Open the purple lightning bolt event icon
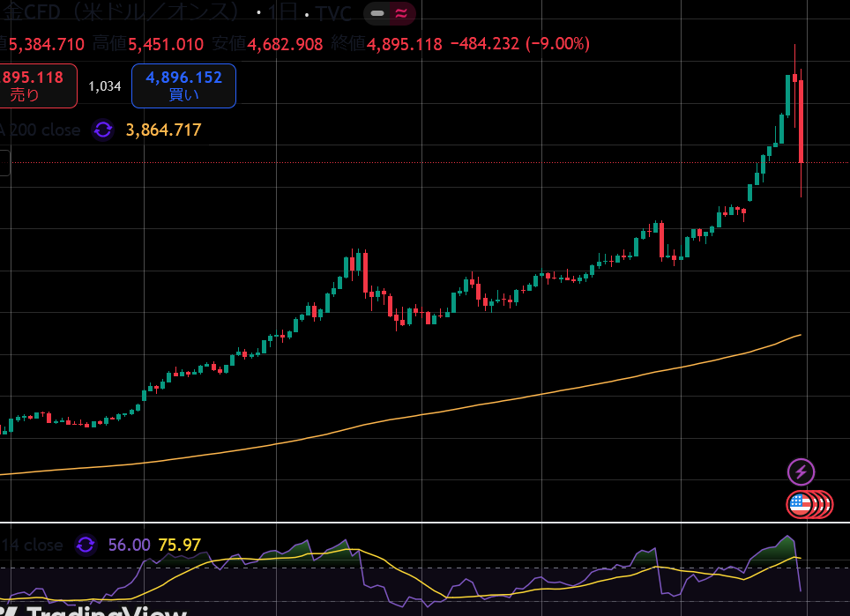The width and height of the screenshot is (850, 616). [x=801, y=471]
